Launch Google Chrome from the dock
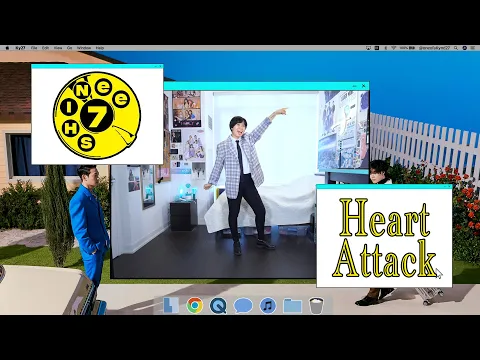480x360 pixels. click(195, 305)
